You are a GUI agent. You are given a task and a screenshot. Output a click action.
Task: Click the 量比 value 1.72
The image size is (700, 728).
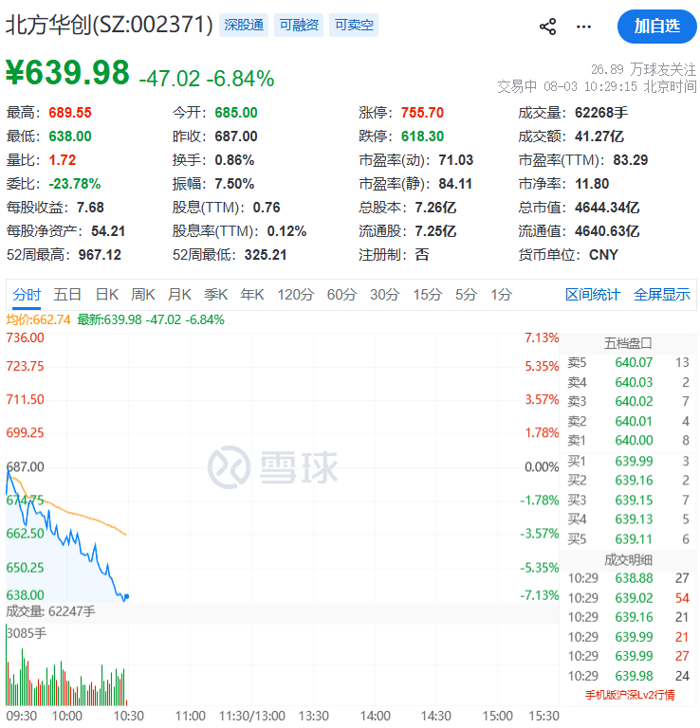[63, 160]
